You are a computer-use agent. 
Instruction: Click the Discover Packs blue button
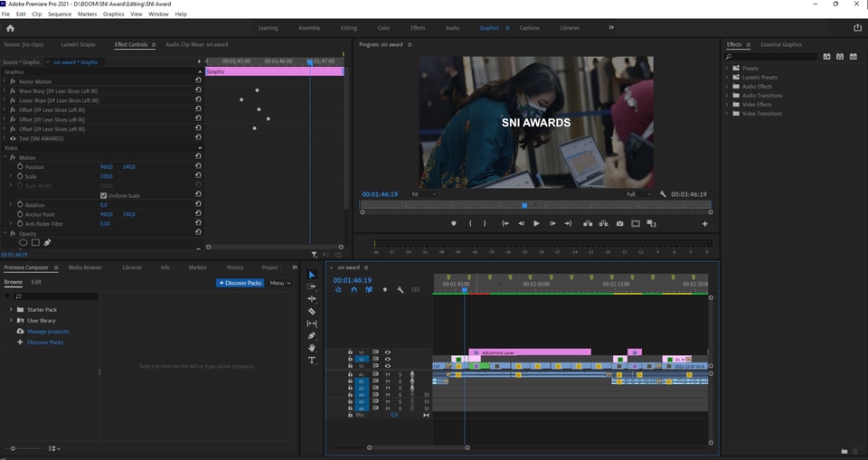tap(241, 283)
